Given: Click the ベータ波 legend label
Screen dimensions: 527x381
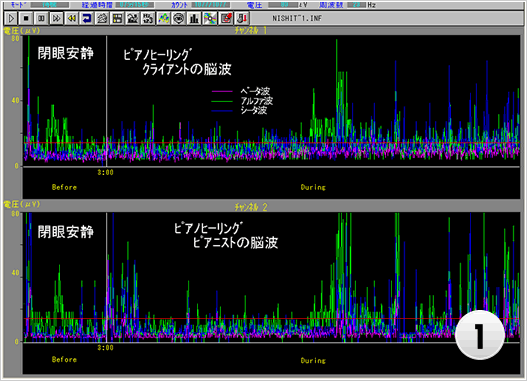Looking at the screenshot, I should click(x=255, y=91).
